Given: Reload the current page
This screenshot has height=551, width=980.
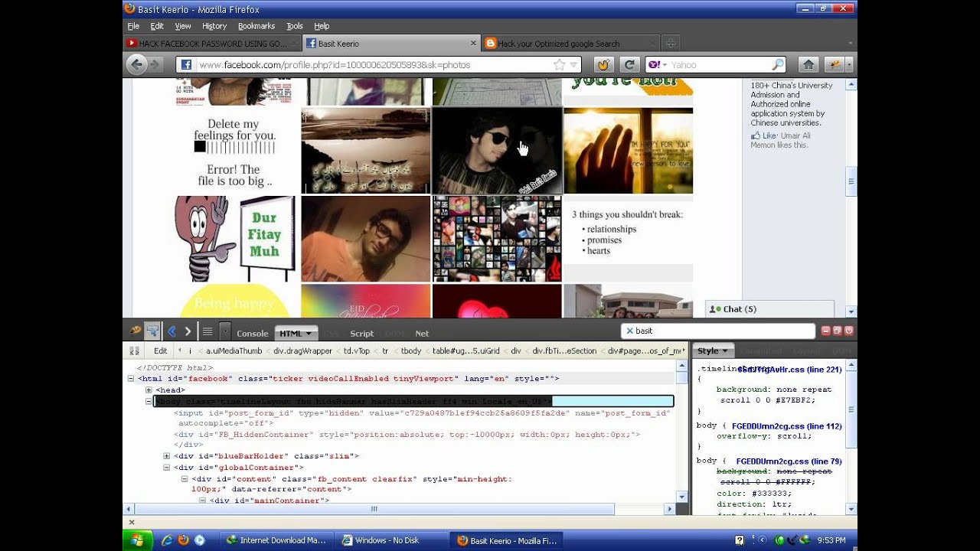Looking at the screenshot, I should pyautogui.click(x=629, y=65).
